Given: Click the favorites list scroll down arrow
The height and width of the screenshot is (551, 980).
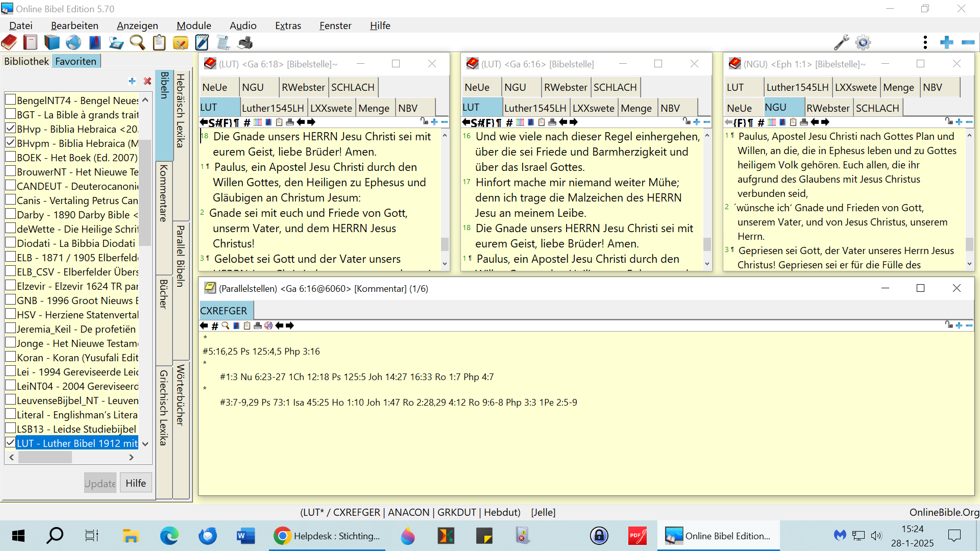Looking at the screenshot, I should (x=145, y=444).
